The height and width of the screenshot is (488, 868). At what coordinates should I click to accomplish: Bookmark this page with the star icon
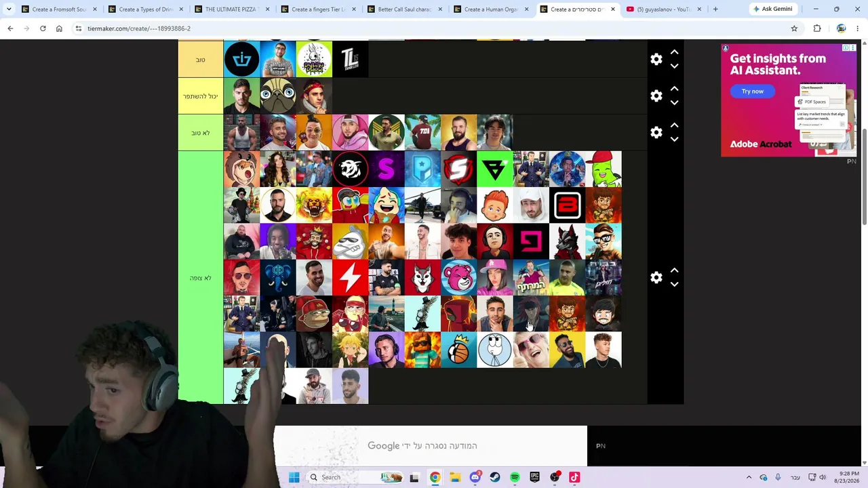click(794, 28)
